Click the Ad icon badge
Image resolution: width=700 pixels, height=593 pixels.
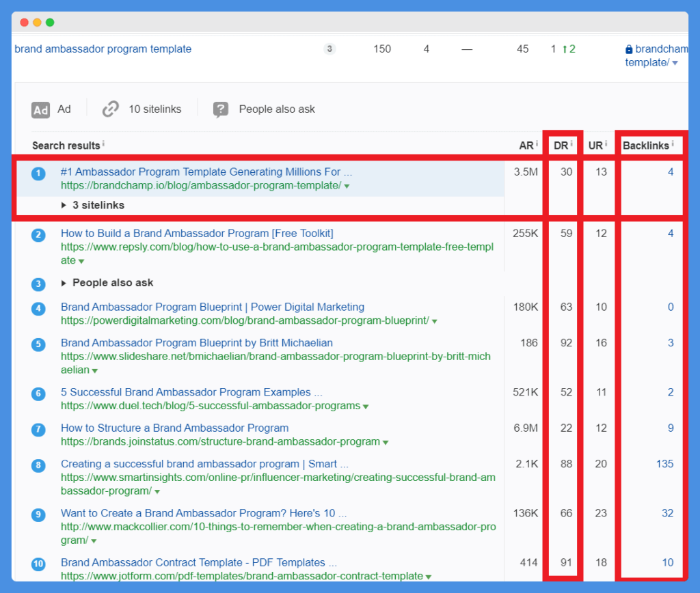pos(40,110)
